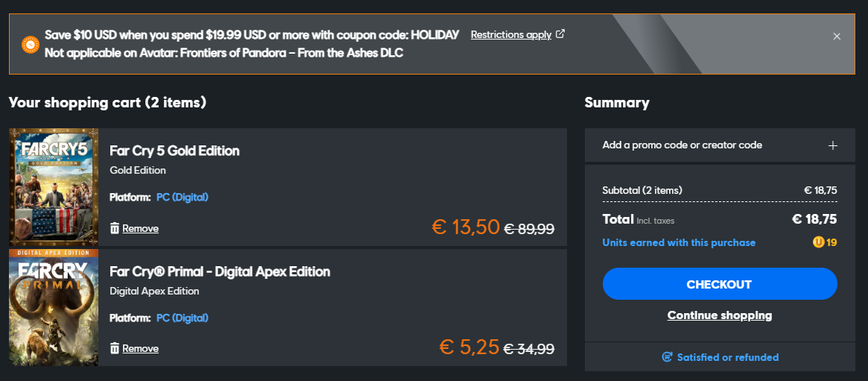The image size is (868, 381).
Task: Remove Far Cry 5 Gold Edition from cart
Action: (140, 228)
